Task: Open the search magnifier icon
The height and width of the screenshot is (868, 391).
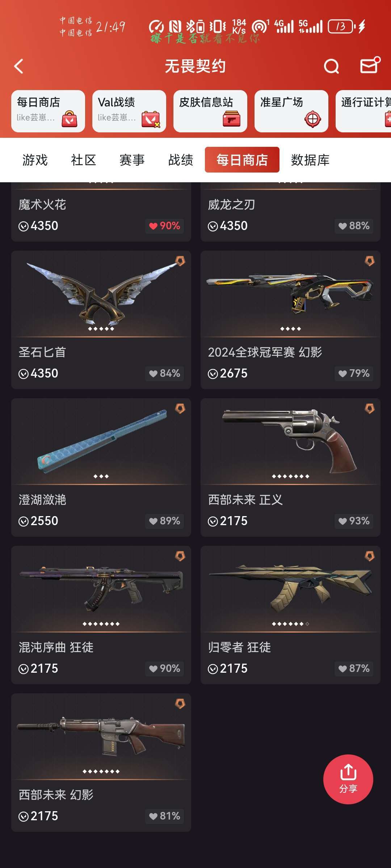Action: pos(331,67)
